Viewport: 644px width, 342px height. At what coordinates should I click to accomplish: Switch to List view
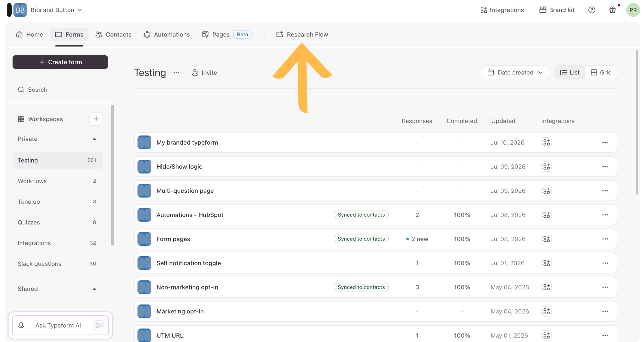tap(570, 73)
